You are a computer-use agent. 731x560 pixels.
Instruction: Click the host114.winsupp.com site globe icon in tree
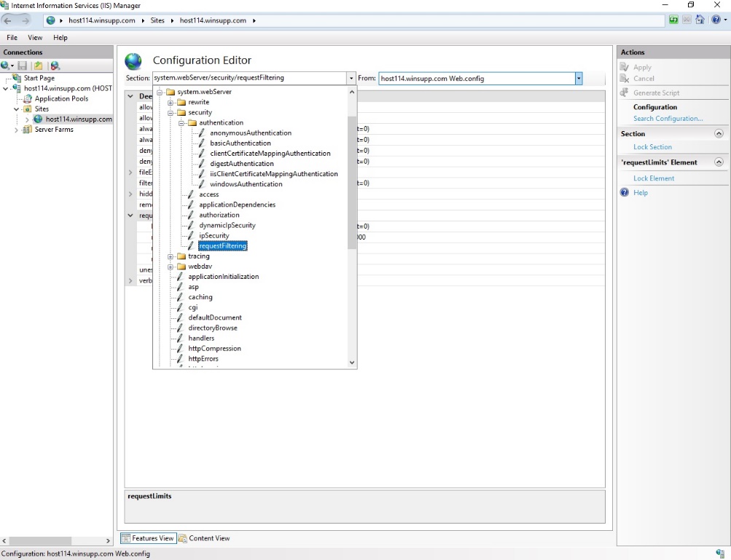(x=38, y=119)
